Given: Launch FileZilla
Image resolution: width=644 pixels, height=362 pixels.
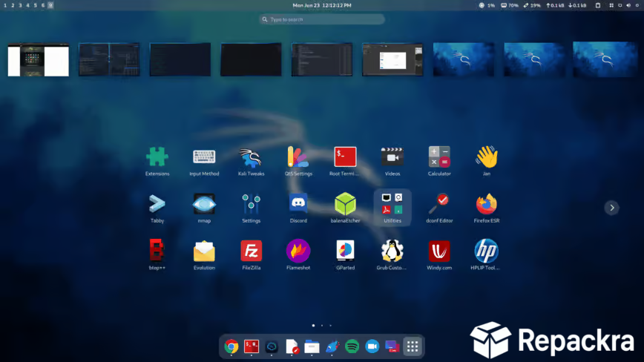Looking at the screenshot, I should tap(251, 255).
